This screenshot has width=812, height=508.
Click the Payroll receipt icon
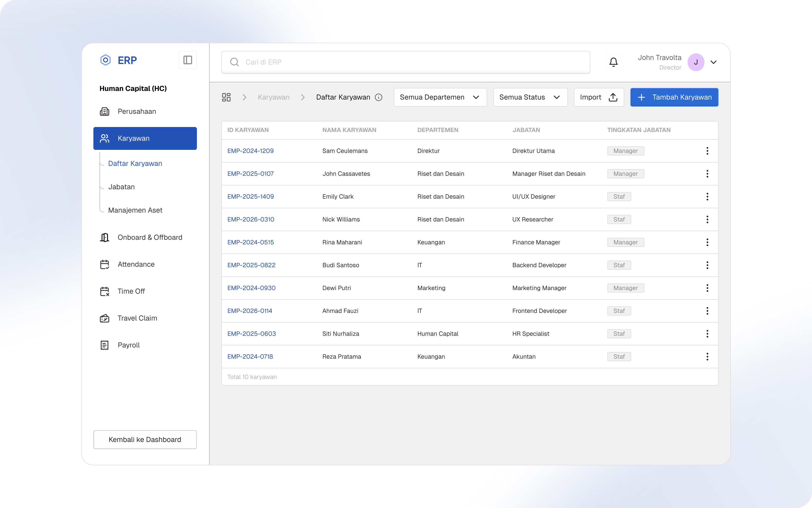coord(105,345)
